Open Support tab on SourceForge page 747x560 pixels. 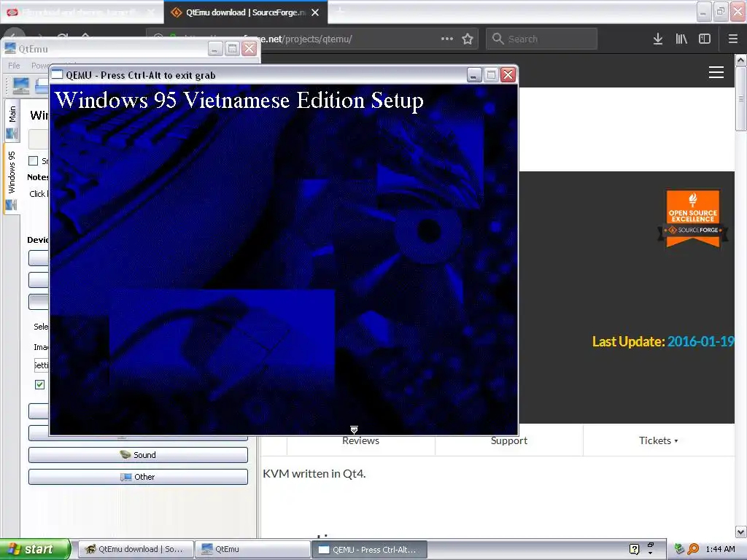coord(508,440)
